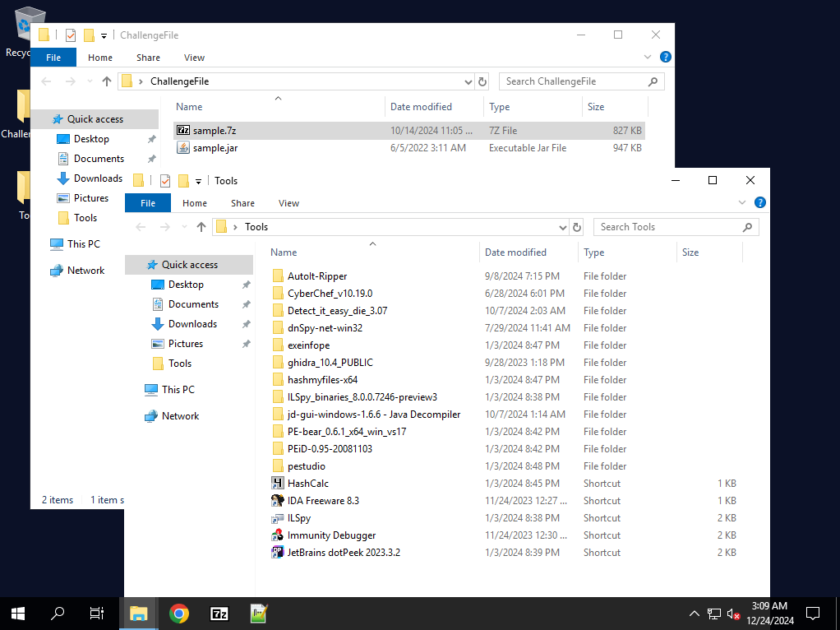The height and width of the screenshot is (630, 840).
Task: Open the ghidra_10.4_PUBLIC folder
Action: [x=330, y=363]
